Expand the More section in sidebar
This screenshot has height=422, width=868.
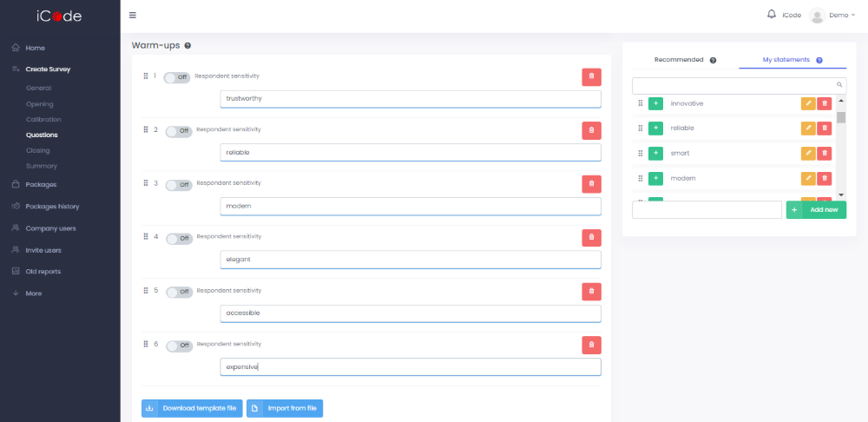[33, 293]
